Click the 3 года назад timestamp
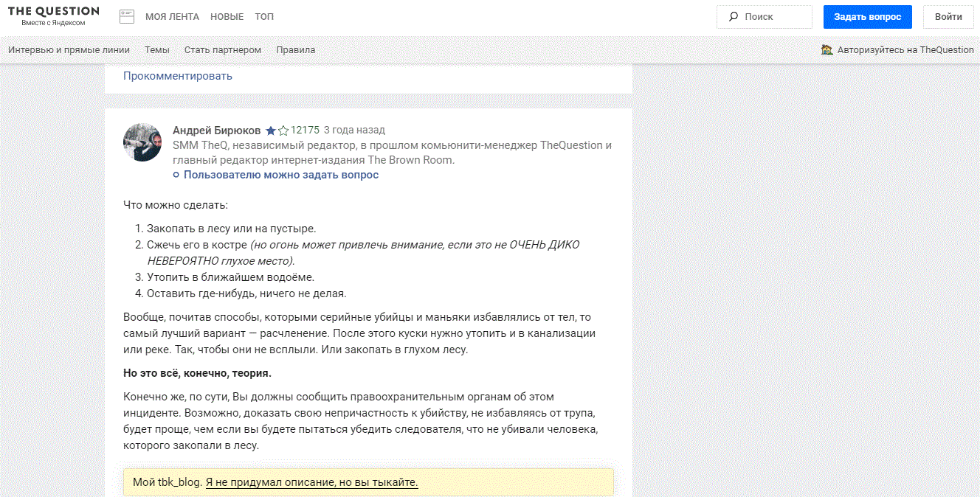 click(x=354, y=131)
